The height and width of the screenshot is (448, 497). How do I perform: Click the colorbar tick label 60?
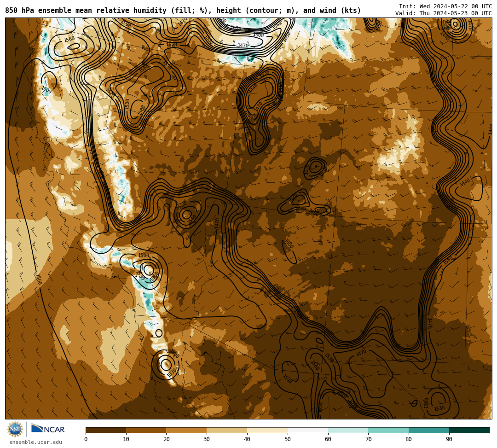328,439
